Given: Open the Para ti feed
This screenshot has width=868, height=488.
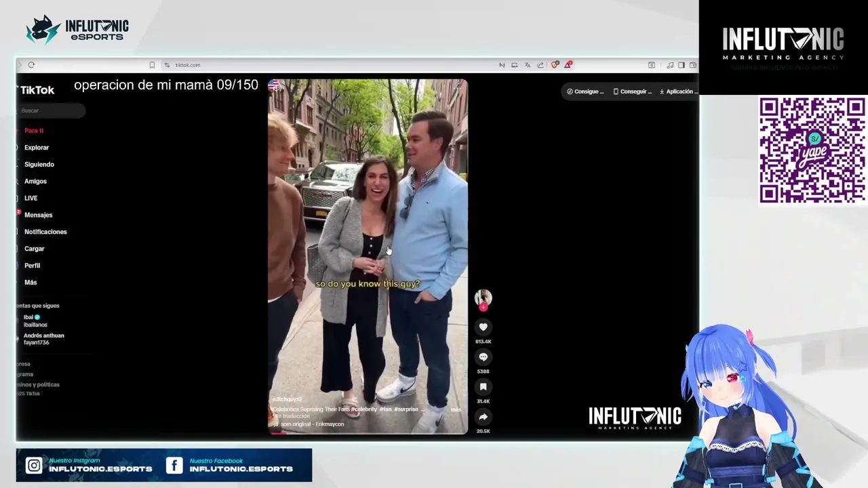Looking at the screenshot, I should (34, 131).
